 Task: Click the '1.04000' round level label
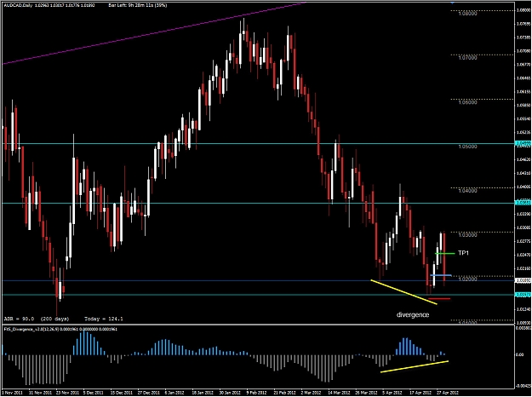click(x=467, y=191)
